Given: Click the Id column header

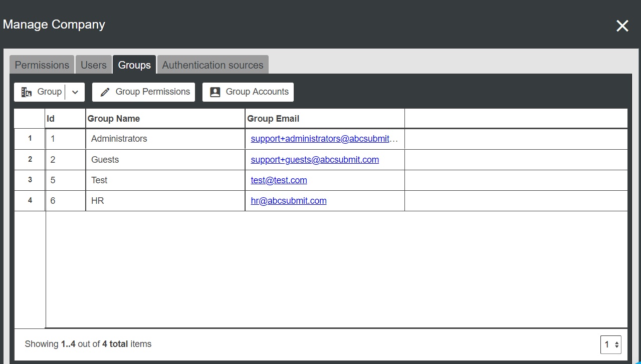Looking at the screenshot, I should tap(51, 119).
